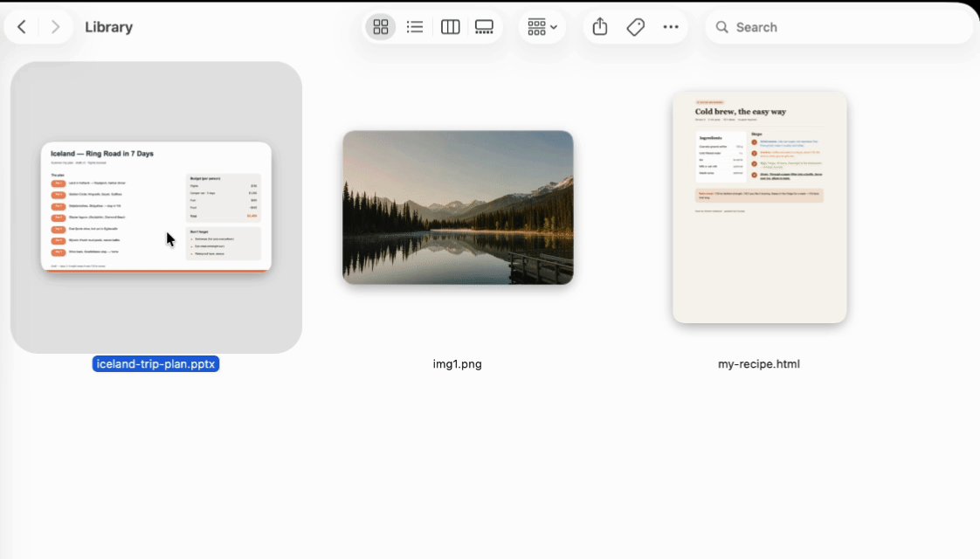Switch to column view
This screenshot has height=559, width=980.
click(x=450, y=27)
